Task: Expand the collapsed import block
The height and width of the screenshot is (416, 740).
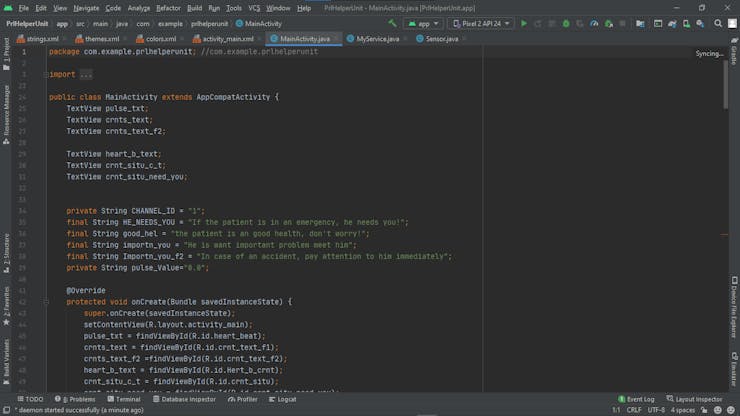Action: coord(85,75)
